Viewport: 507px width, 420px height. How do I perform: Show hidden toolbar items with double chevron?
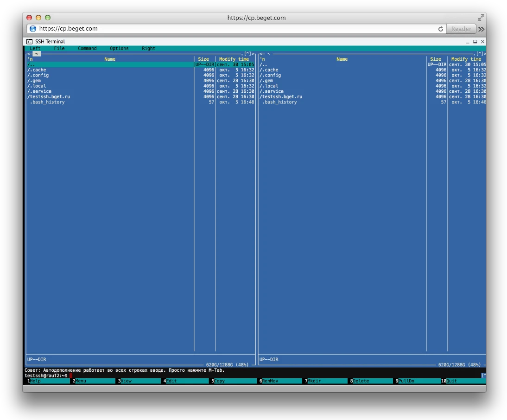point(482,29)
